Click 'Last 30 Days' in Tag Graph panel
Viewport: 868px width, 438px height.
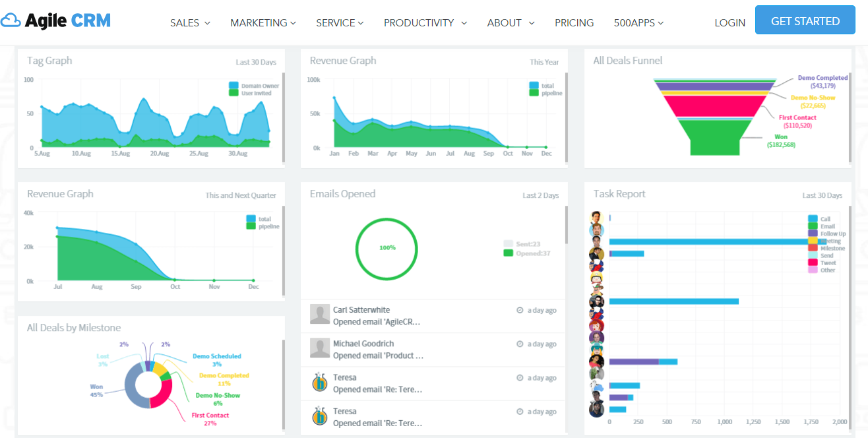[256, 63]
